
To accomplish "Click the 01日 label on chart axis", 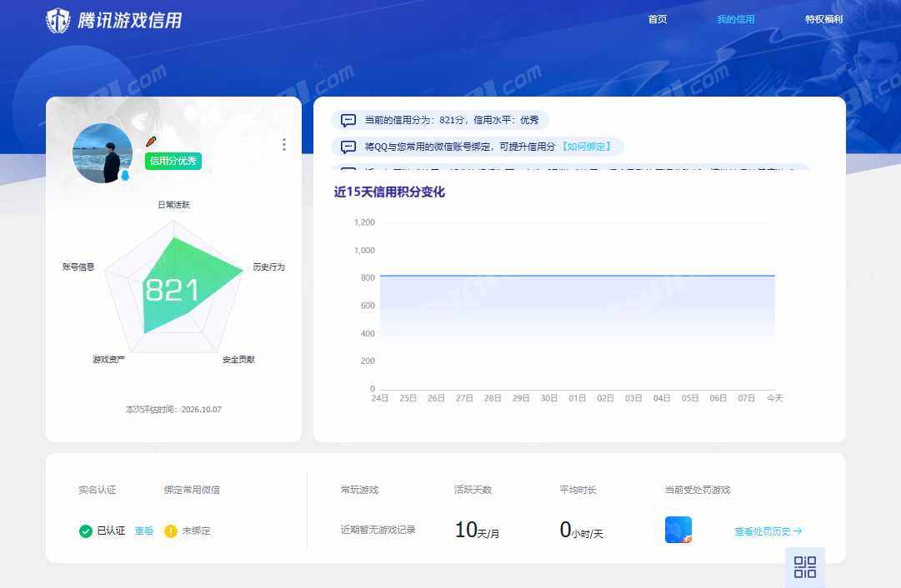I will (578, 398).
